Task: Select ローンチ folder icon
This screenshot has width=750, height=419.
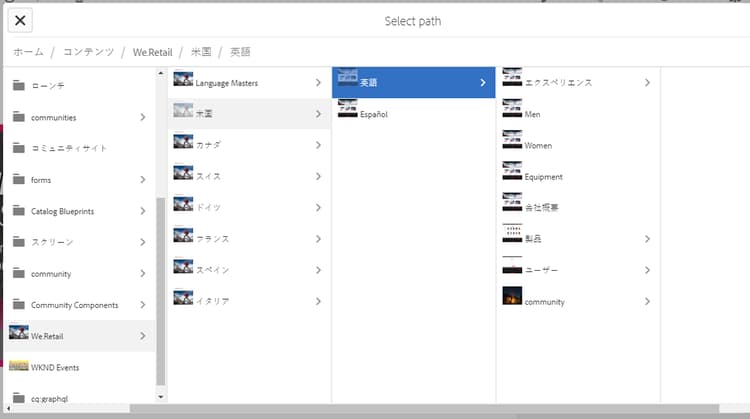Action: tap(19, 85)
